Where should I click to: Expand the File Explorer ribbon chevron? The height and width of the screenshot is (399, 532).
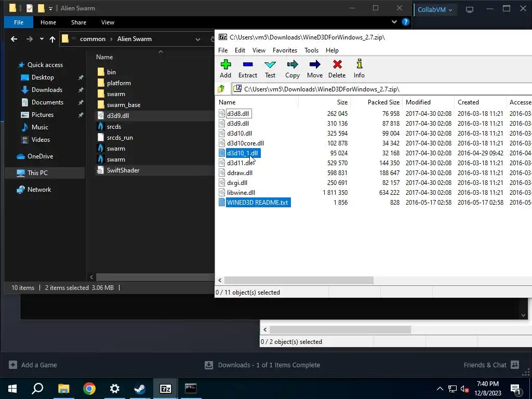coord(394,22)
